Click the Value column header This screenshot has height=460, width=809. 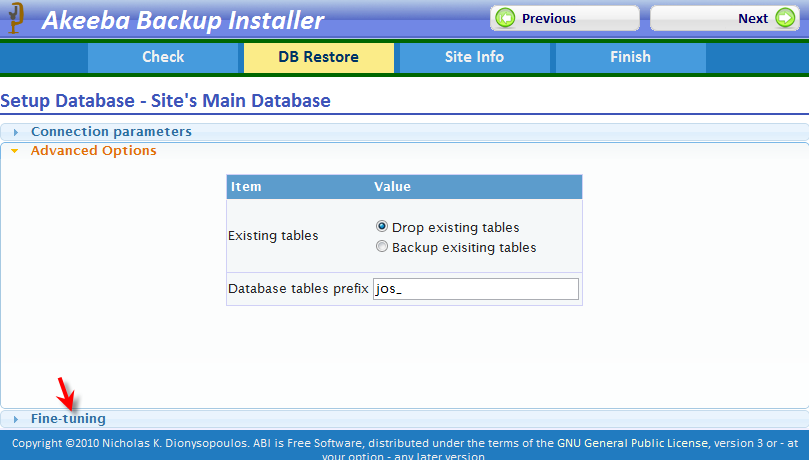[393, 187]
